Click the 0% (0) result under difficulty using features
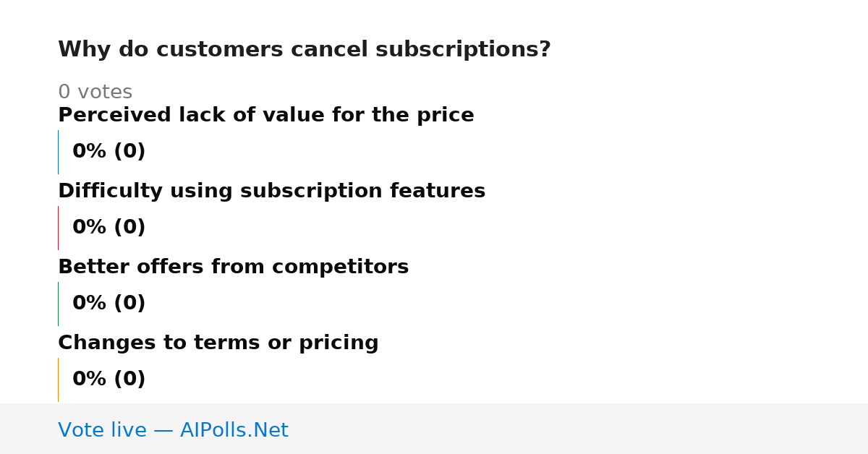868x454 pixels. [x=109, y=228]
